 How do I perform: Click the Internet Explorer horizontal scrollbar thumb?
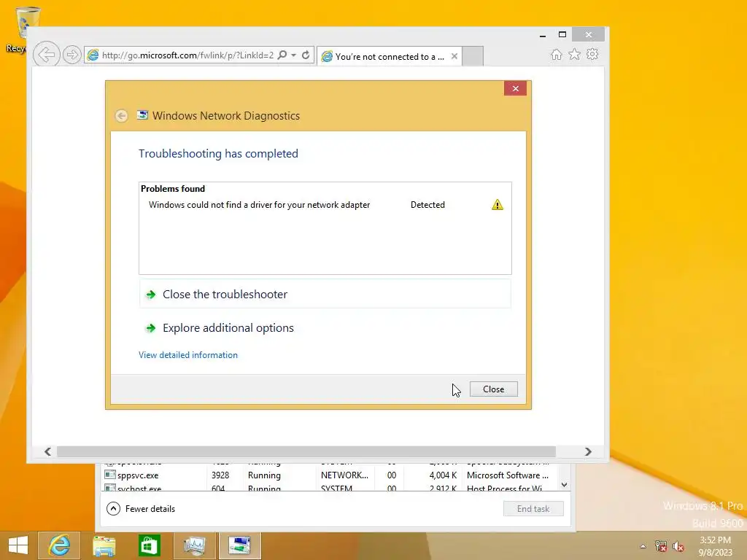coord(306,451)
